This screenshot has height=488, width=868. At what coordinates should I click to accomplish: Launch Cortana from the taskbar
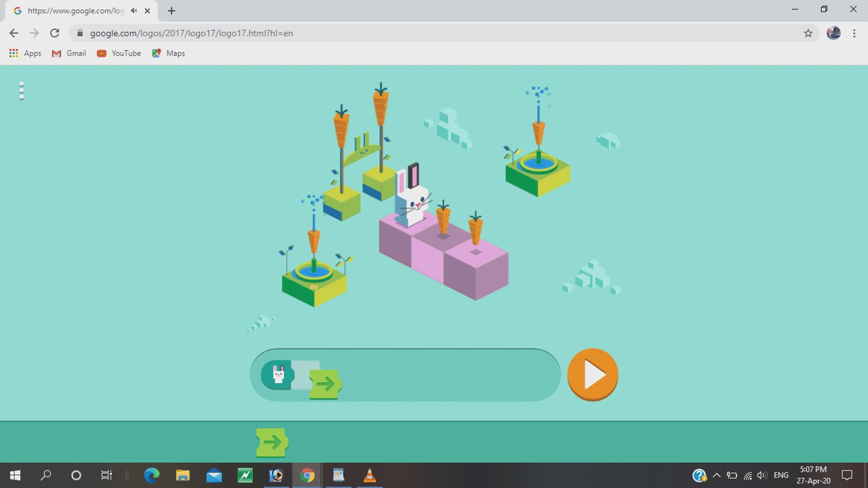point(76,475)
